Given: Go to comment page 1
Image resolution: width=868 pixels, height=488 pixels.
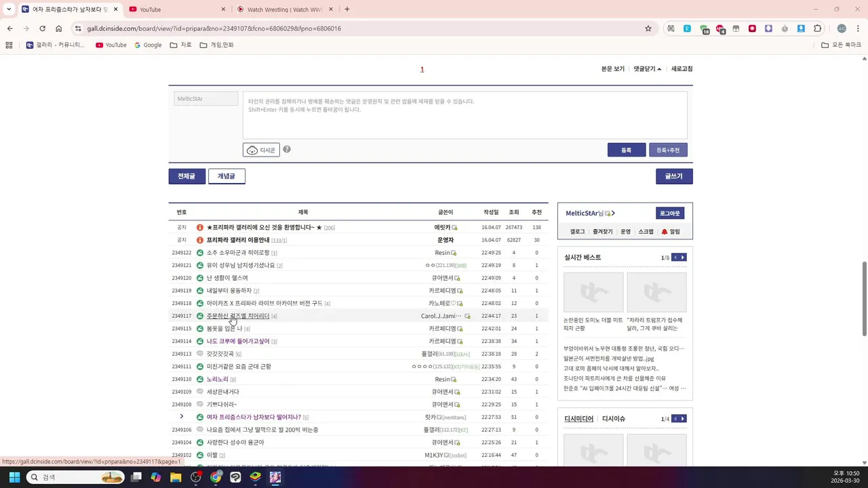Looking at the screenshot, I should click(422, 69).
